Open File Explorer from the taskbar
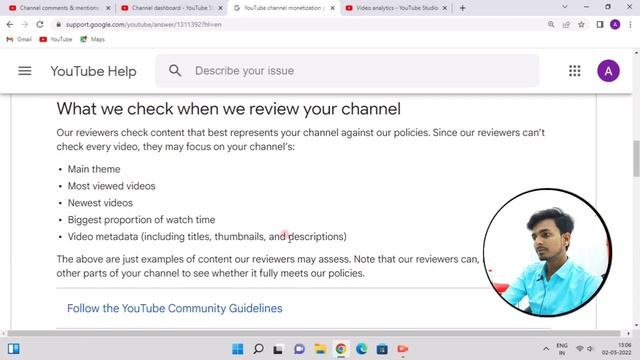 (320, 349)
